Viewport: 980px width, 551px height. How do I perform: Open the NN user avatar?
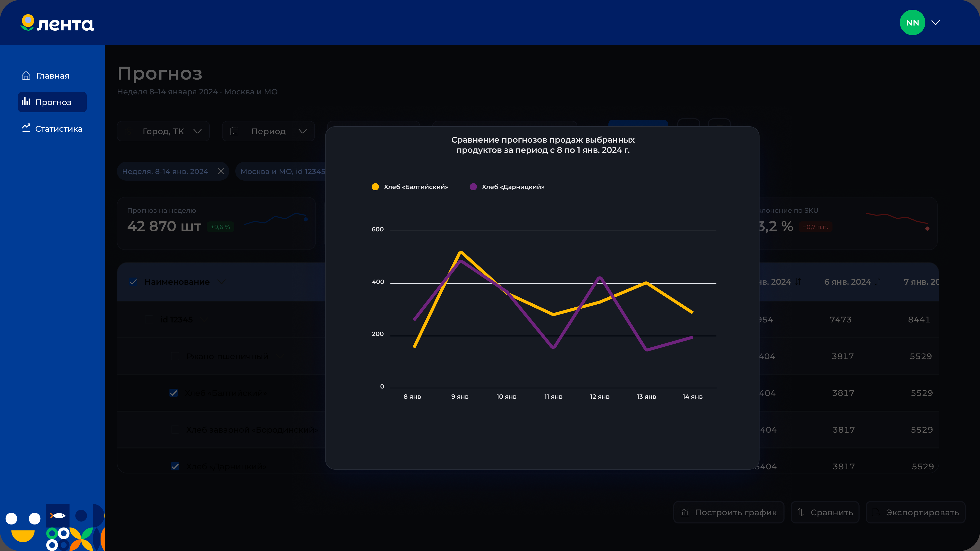912,22
